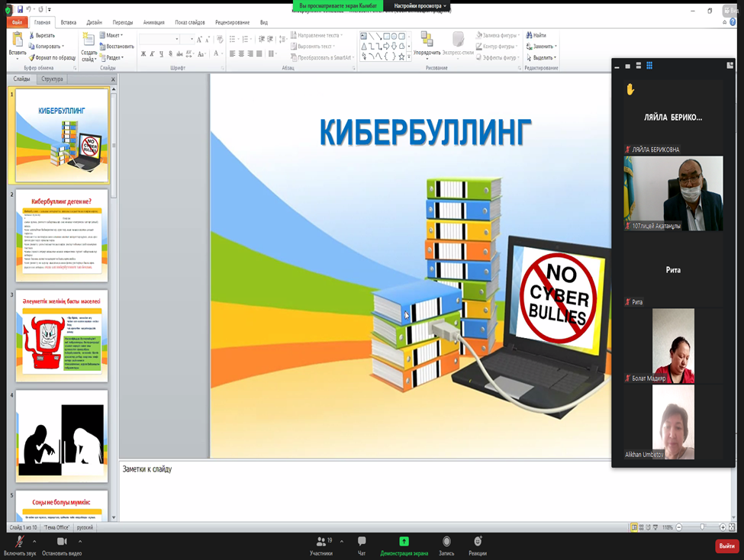Open the Вставка ribbon tab

pyautogui.click(x=68, y=23)
